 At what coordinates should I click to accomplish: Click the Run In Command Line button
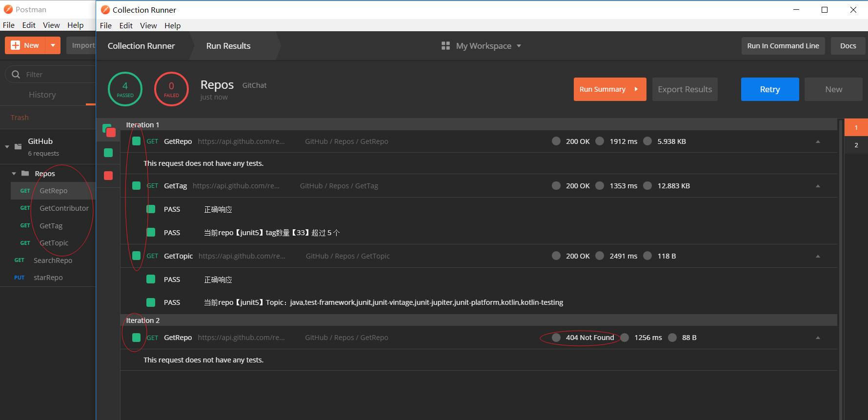pyautogui.click(x=783, y=46)
